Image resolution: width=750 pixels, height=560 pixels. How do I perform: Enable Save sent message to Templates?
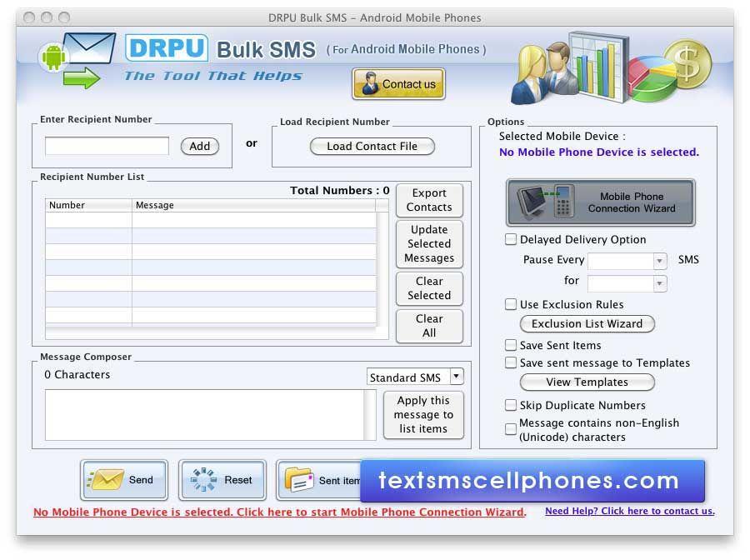pos(511,362)
